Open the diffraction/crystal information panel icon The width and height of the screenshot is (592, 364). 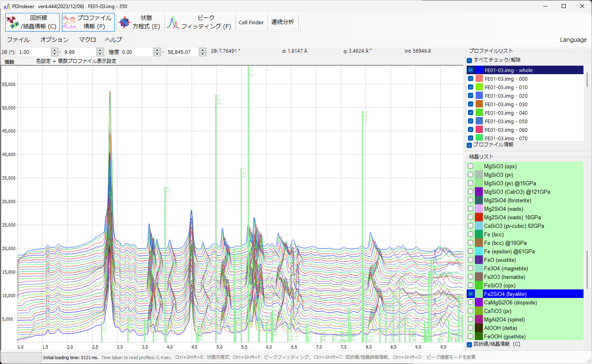point(13,22)
